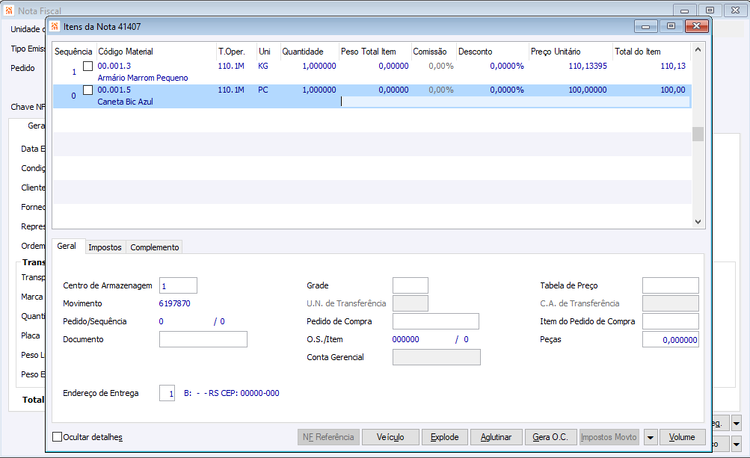Click the Tabela de Preço input field

(670, 285)
